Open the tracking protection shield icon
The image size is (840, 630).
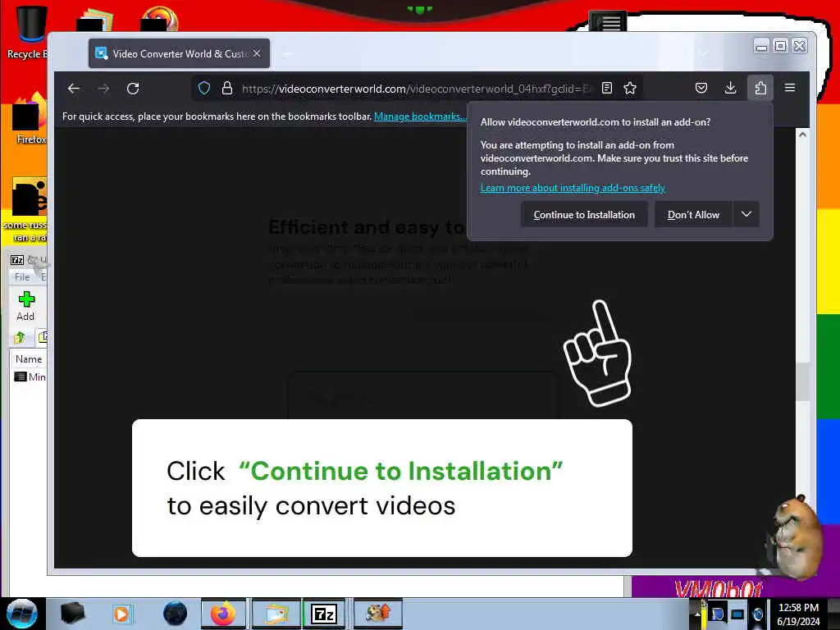pyautogui.click(x=204, y=88)
